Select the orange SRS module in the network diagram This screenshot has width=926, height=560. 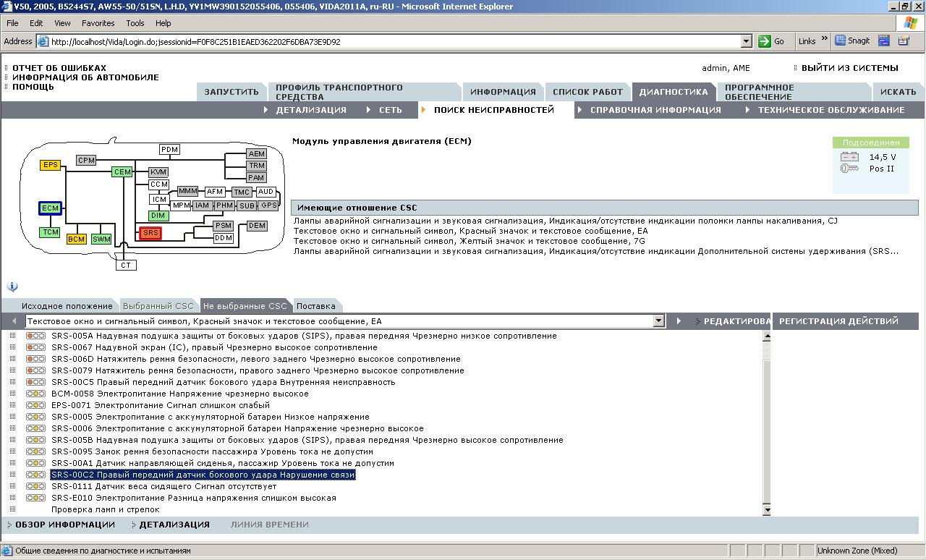(x=150, y=233)
